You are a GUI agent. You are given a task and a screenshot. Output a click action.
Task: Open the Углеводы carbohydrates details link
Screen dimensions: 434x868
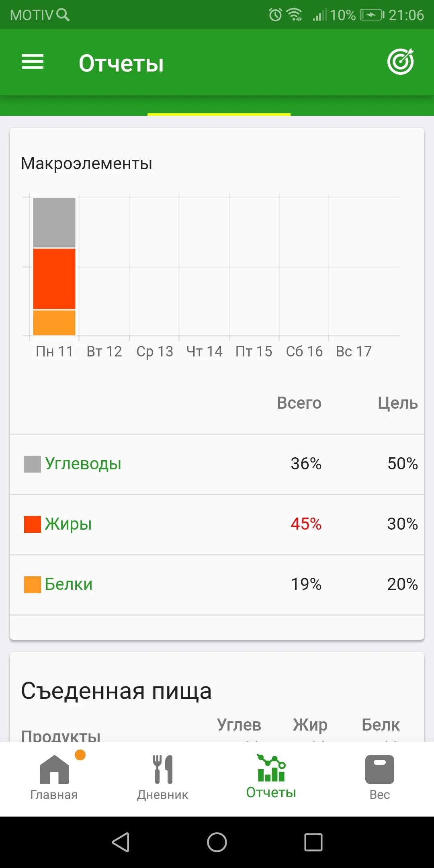tap(83, 464)
